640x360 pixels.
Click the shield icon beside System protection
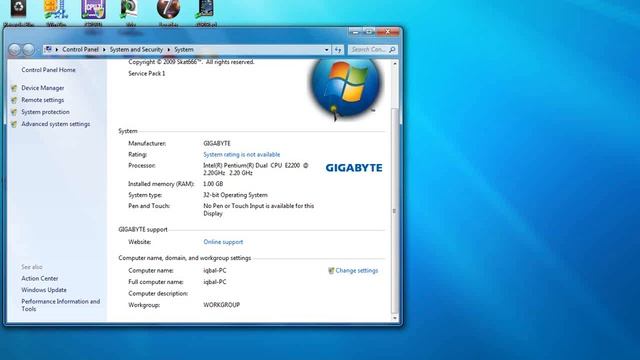[x=14, y=112]
